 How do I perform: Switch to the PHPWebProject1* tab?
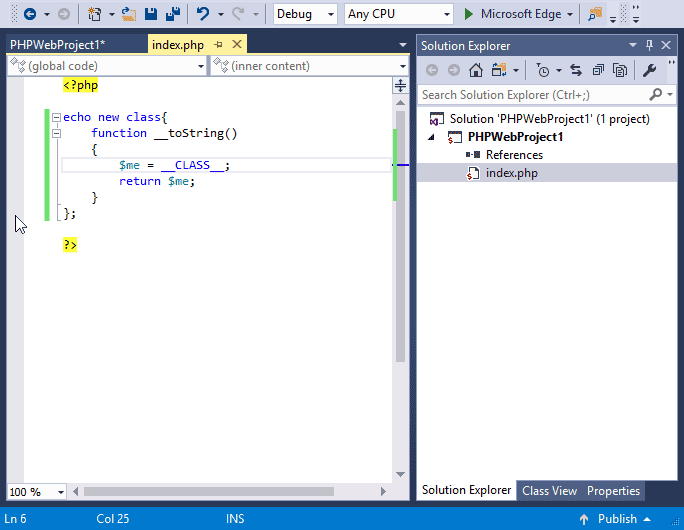click(x=57, y=45)
